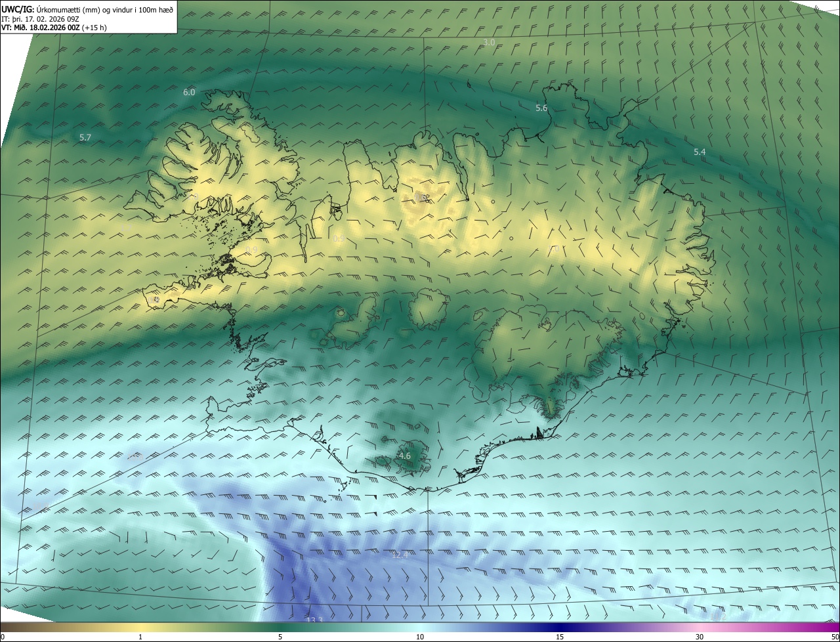The width and height of the screenshot is (840, 642).
Task: Click the "IT: þri. 17. 02. 2026 09Z" line
Action: coord(41,18)
